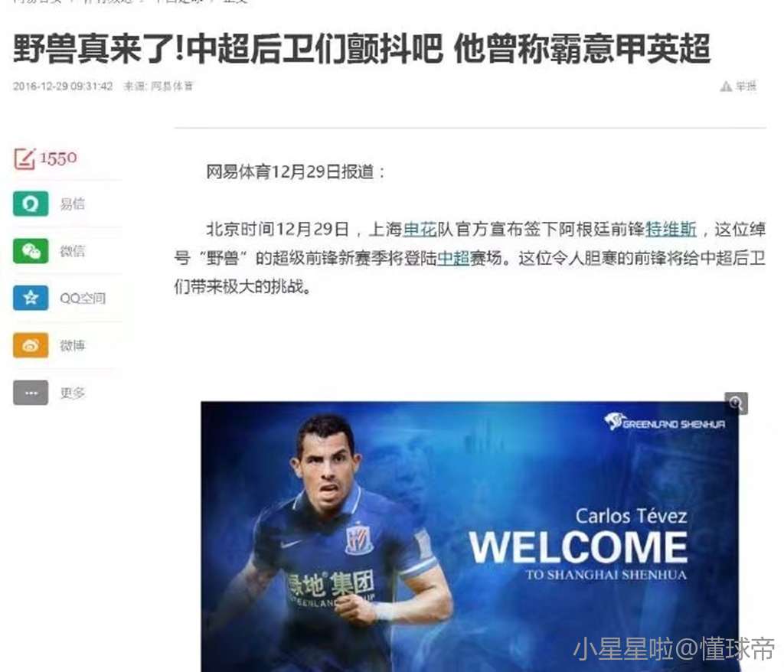784x672 pixels.
Task: Click the Carlos Tévez welcome image
Action: (x=469, y=537)
